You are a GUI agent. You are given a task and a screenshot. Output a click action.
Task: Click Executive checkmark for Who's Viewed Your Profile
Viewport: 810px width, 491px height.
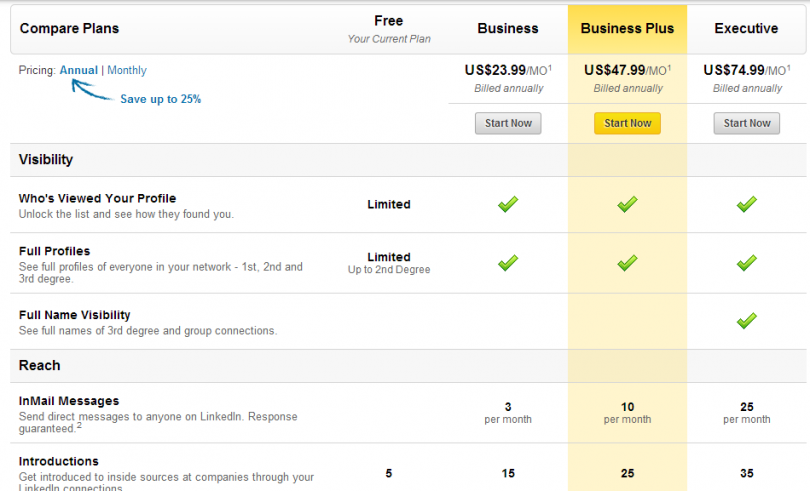click(746, 204)
